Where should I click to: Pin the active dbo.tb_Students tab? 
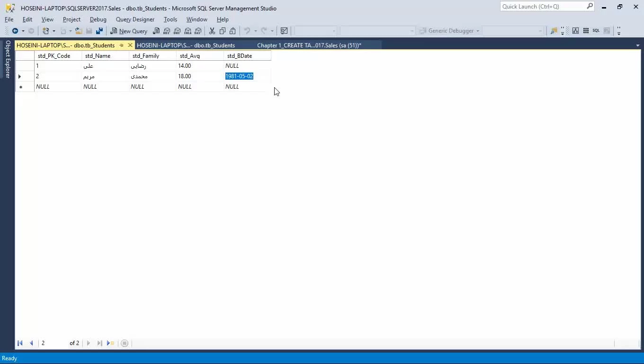[x=121, y=45]
